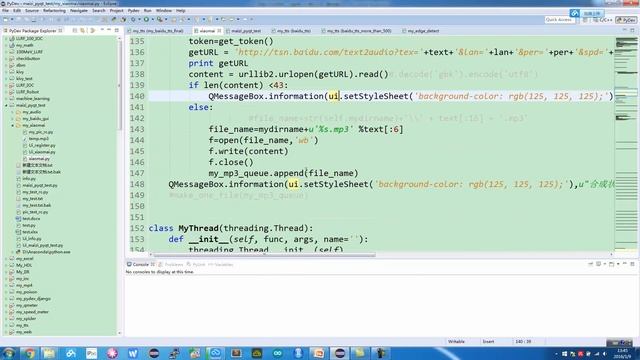Image resolution: width=640 pixels, height=360 pixels.
Task: Click line number 140 in the gutter
Action: tap(137, 96)
